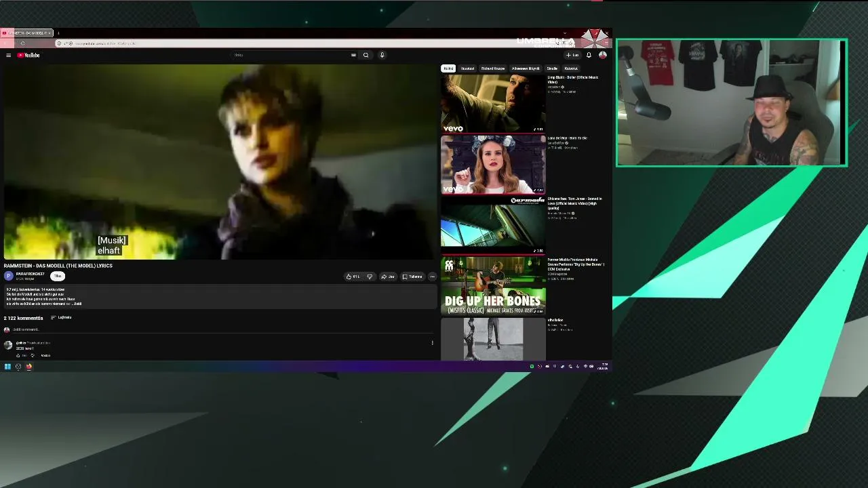868x488 pixels.
Task: Click the site info icon in address bar
Action: [x=60, y=43]
